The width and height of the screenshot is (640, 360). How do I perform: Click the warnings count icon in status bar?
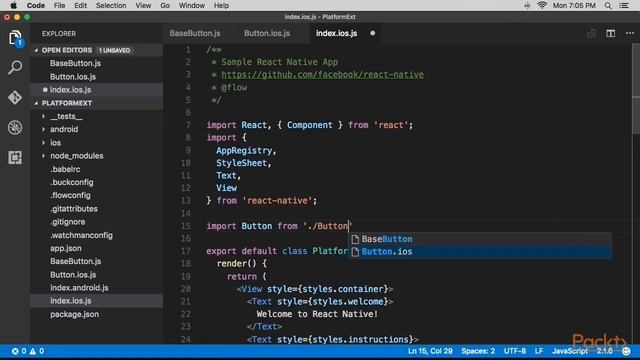coord(33,351)
